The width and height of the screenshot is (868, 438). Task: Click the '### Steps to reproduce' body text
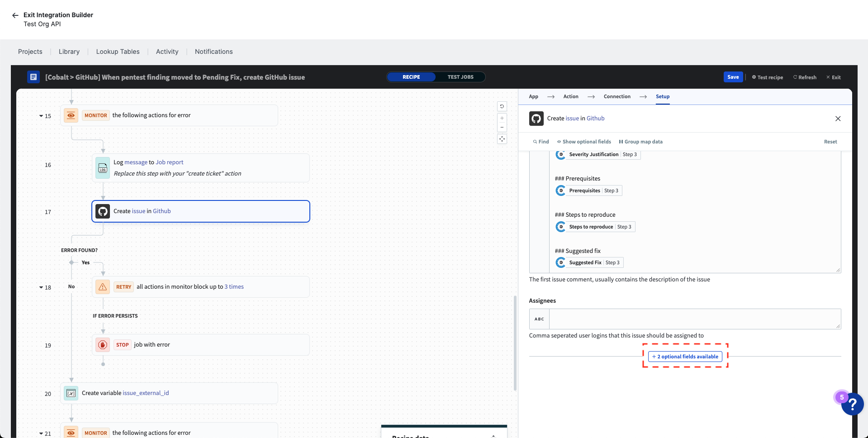coord(585,215)
